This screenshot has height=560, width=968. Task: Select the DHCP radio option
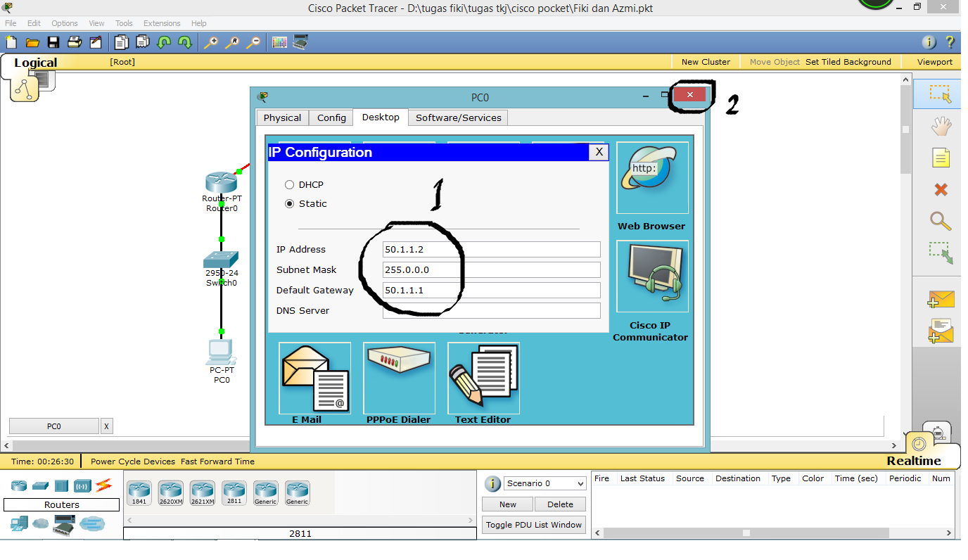[x=289, y=184]
